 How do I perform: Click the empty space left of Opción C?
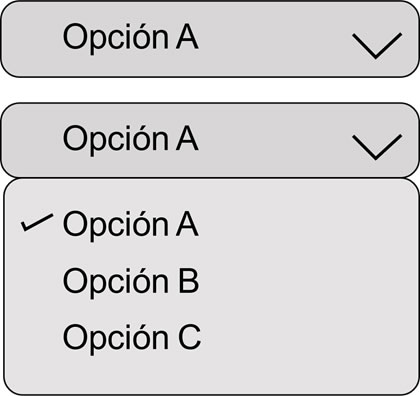[x=33, y=338]
